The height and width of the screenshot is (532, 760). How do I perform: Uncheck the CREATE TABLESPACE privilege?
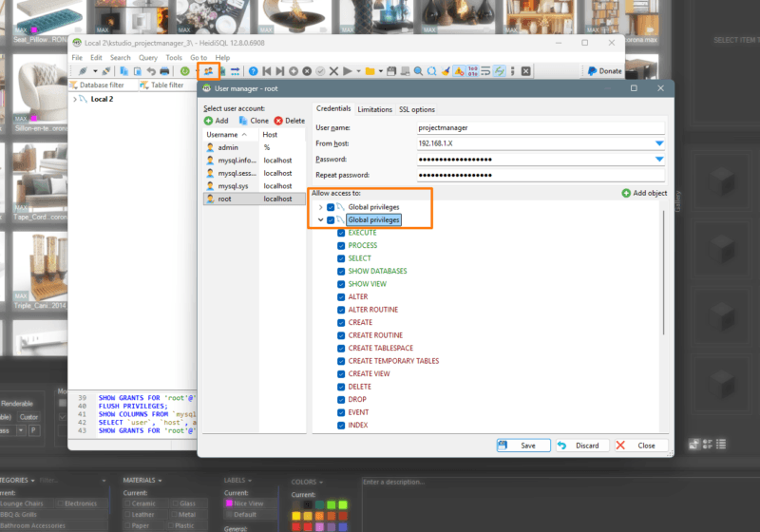point(341,349)
